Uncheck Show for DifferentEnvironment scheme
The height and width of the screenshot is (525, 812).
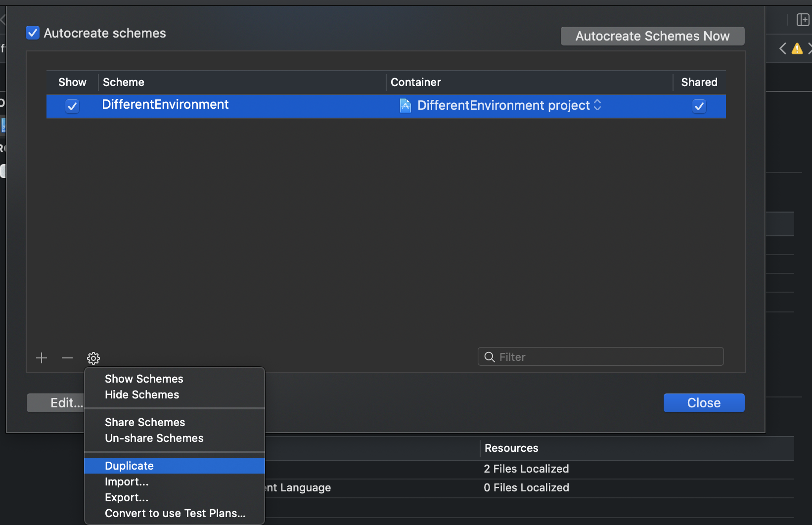click(x=72, y=106)
